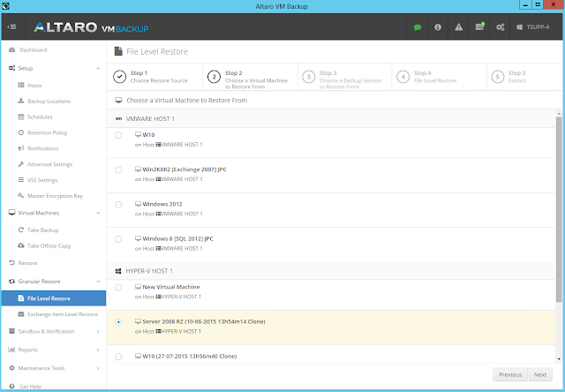Expand the Maintenance Tools chevron

[x=98, y=368]
